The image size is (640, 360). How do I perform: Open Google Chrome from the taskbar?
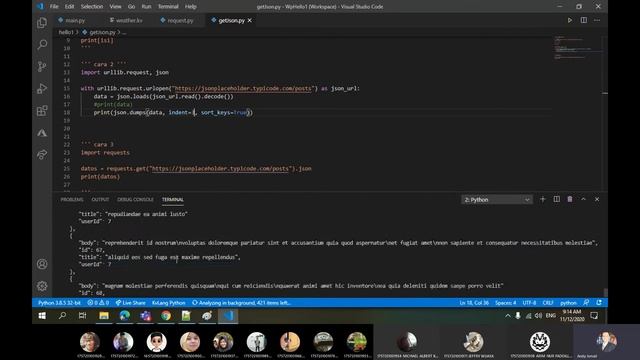[166, 316]
